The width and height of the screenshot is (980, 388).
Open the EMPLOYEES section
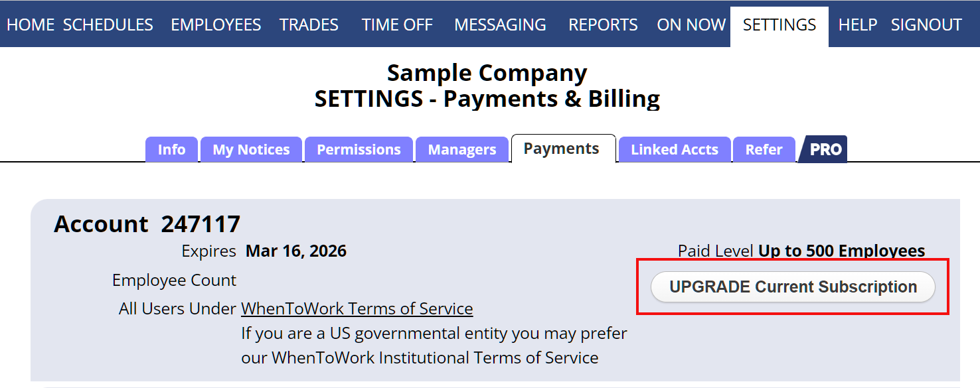pyautogui.click(x=216, y=25)
